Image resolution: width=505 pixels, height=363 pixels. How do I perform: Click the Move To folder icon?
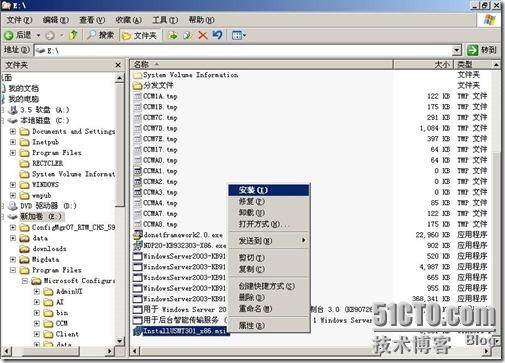(172, 35)
